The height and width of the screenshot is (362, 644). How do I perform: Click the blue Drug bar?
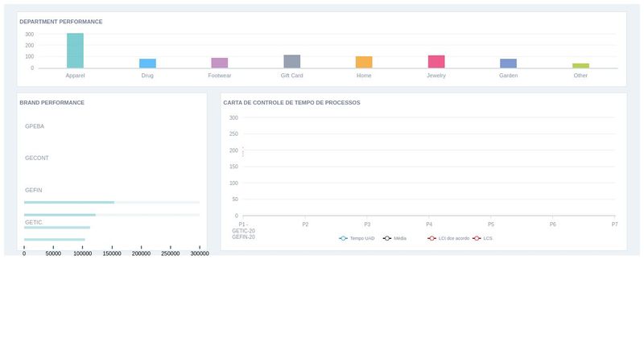click(147, 64)
